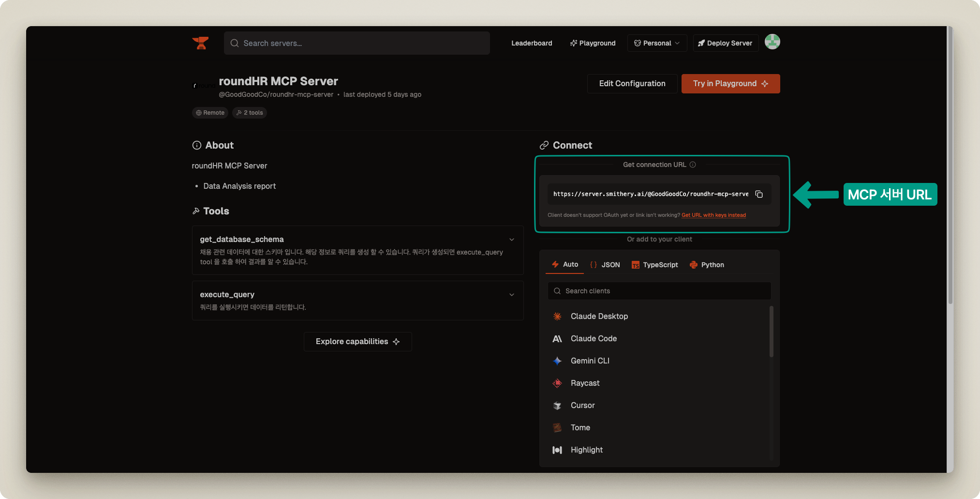980x499 pixels.
Task: Expand the get_database_schema tool
Action: pos(512,240)
